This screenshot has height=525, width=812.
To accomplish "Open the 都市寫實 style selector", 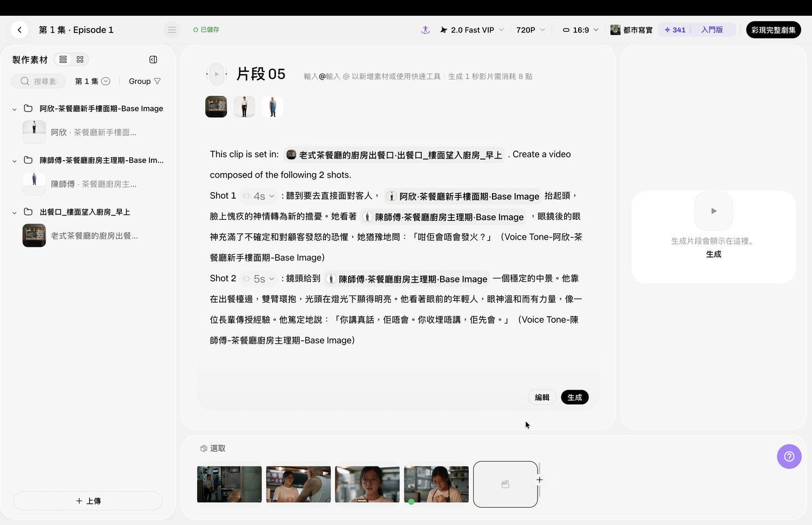I will tap(631, 30).
